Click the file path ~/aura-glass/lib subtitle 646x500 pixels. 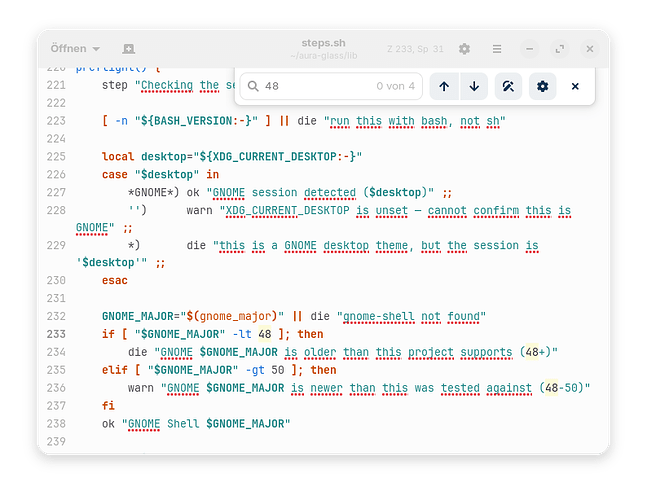pyautogui.click(x=323, y=56)
